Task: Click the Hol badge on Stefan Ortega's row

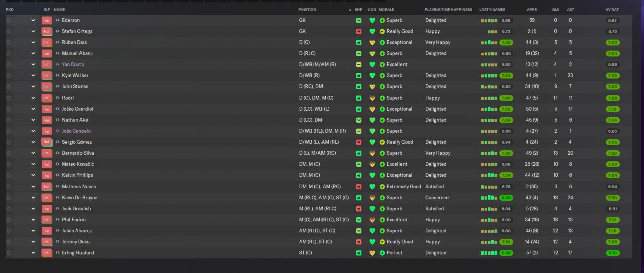Action: (47, 31)
